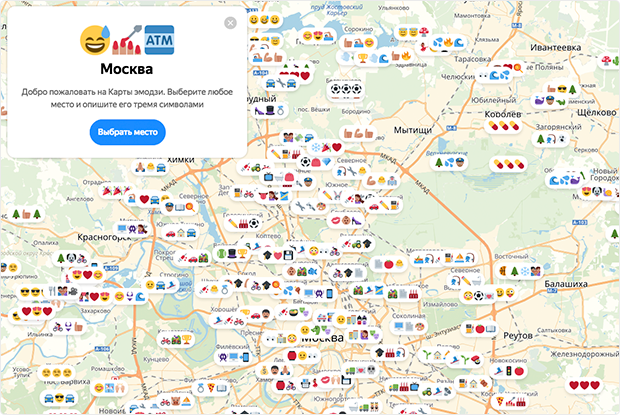Image resolution: width=620 pixels, height=415 pixels.
Task: Click the Реутов city label
Action: coord(517,336)
